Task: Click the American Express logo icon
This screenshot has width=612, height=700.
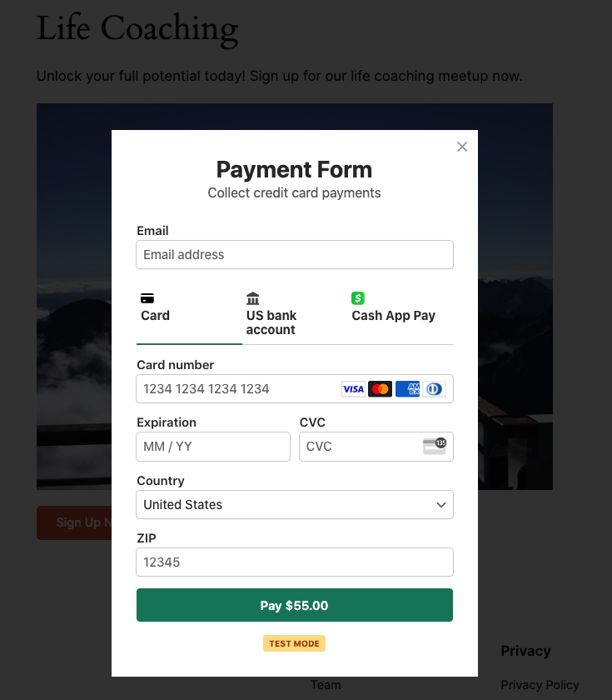Action: 407,389
